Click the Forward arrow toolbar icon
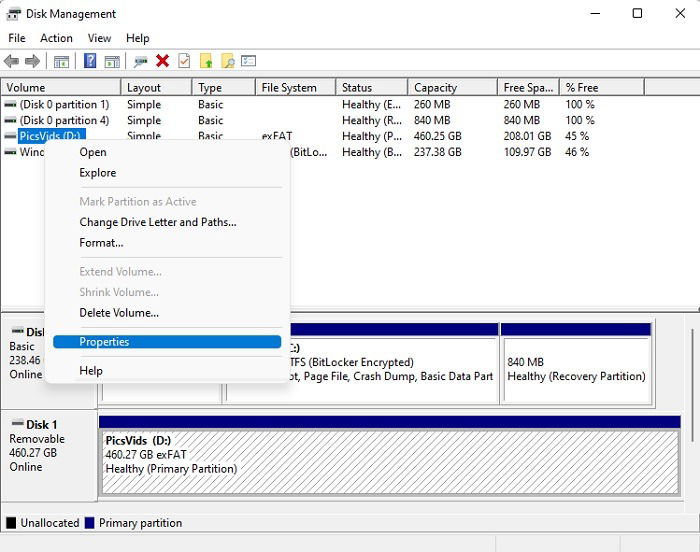This screenshot has height=552, width=700. point(33,61)
